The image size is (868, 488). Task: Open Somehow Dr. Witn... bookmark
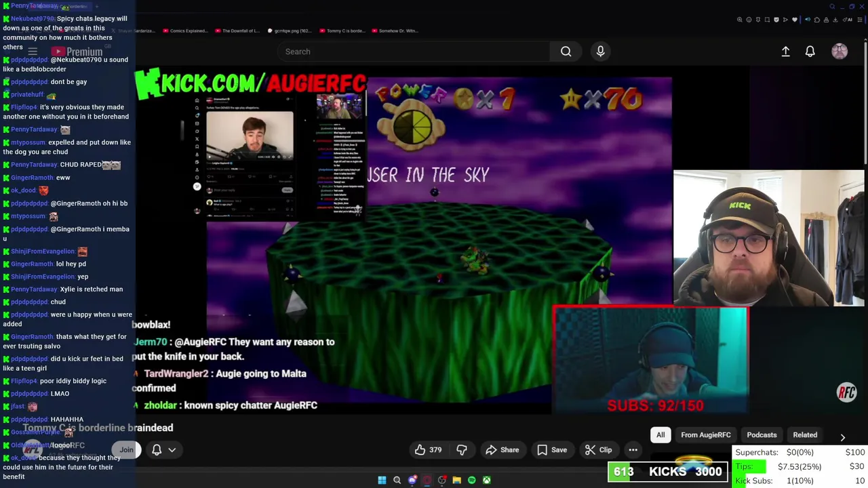(x=394, y=30)
